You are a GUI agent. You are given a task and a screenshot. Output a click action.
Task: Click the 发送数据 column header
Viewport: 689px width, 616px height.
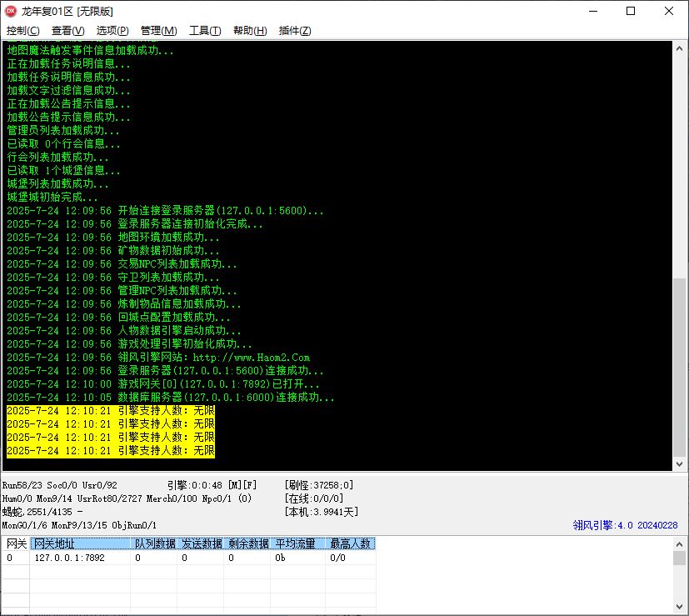202,543
